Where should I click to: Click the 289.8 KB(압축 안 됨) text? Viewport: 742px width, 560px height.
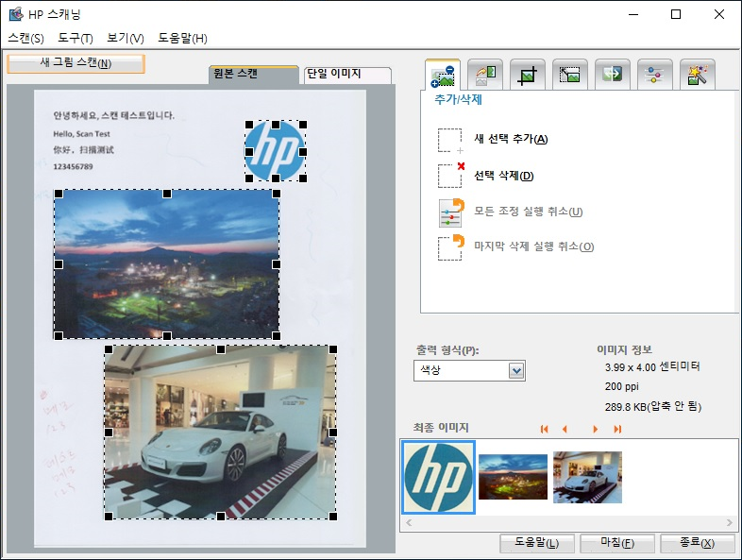653,407
